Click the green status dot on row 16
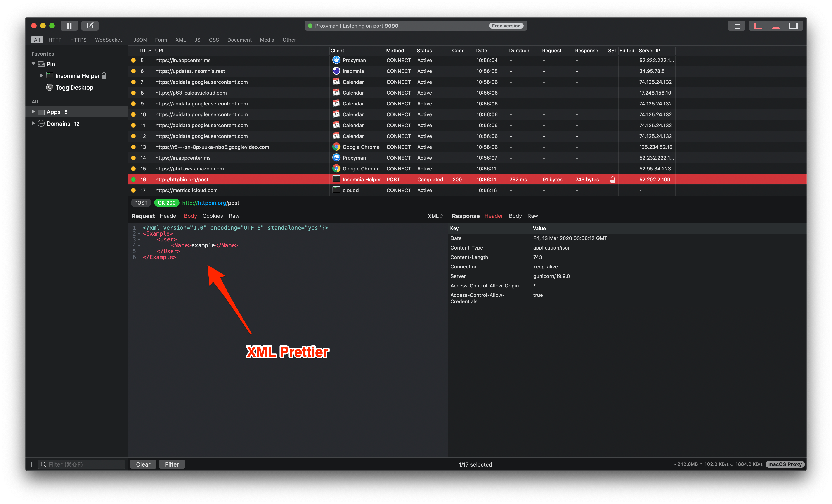 pyautogui.click(x=133, y=180)
